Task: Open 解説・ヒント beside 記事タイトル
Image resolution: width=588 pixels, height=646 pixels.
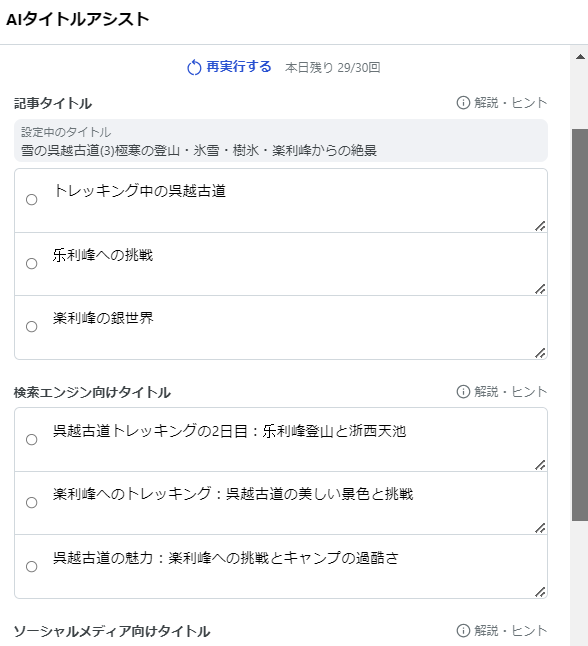Action: (x=502, y=103)
